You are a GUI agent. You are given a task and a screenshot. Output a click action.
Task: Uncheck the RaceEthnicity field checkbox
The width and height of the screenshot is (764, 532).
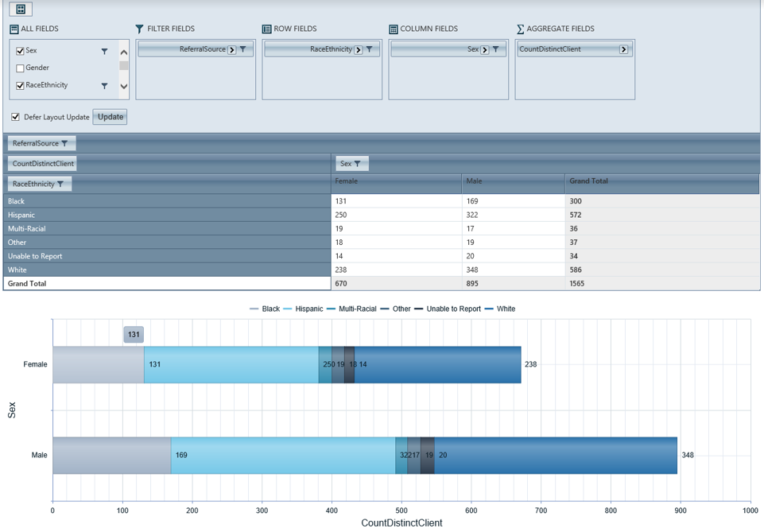pyautogui.click(x=20, y=86)
